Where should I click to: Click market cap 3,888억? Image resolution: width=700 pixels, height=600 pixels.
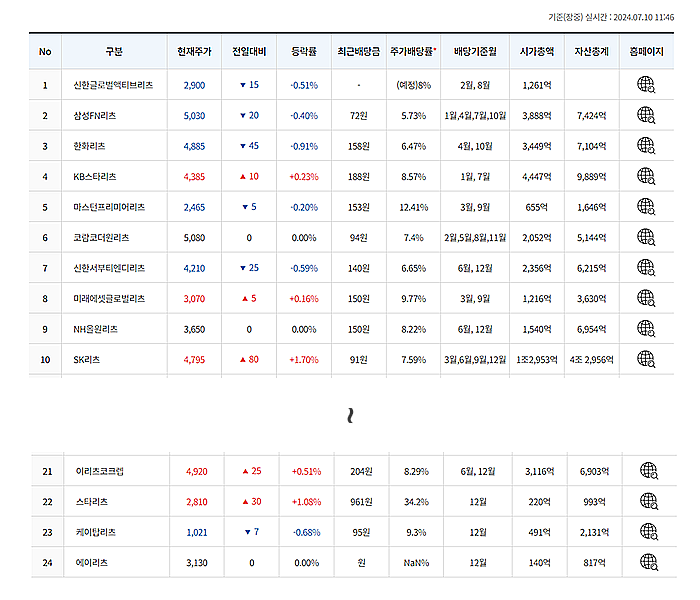pyautogui.click(x=537, y=116)
